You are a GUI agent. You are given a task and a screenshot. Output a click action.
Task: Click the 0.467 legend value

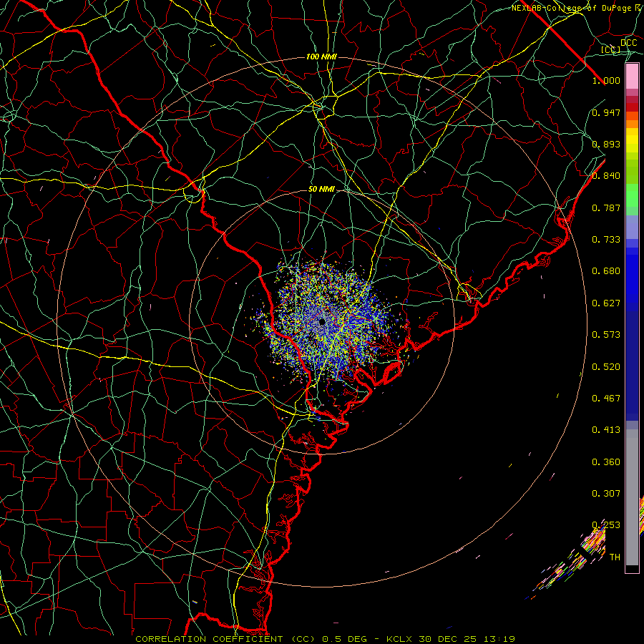coord(606,399)
